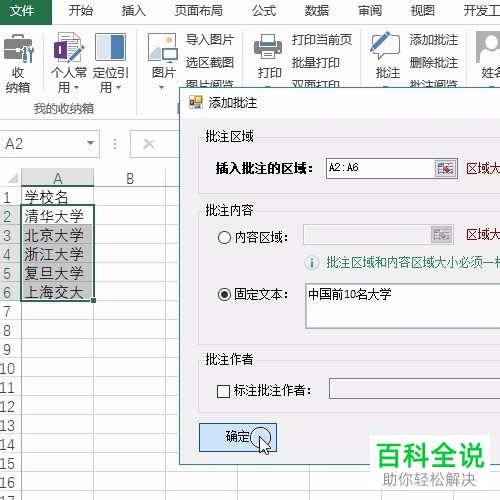Select column B header

click(x=130, y=178)
